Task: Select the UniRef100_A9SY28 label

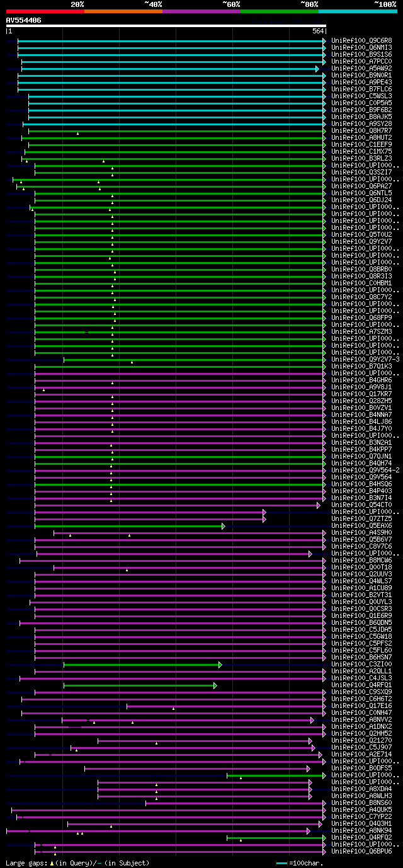Action: pos(361,123)
